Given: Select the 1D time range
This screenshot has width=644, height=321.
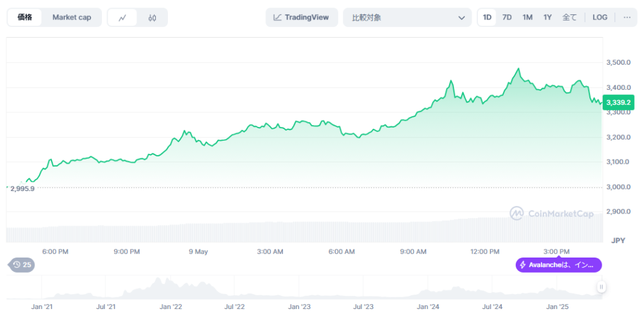Looking at the screenshot, I should coord(487,18).
